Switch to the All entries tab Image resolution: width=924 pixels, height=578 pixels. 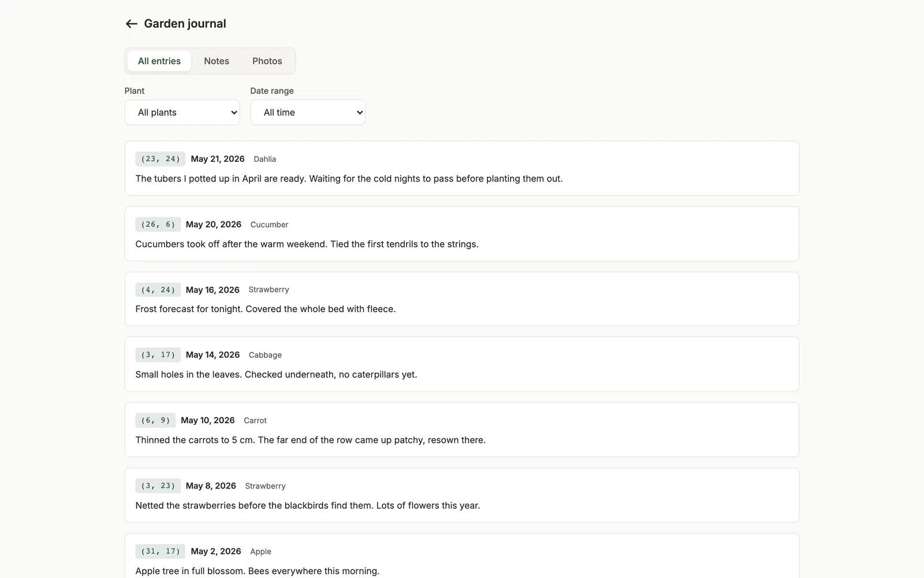159,61
